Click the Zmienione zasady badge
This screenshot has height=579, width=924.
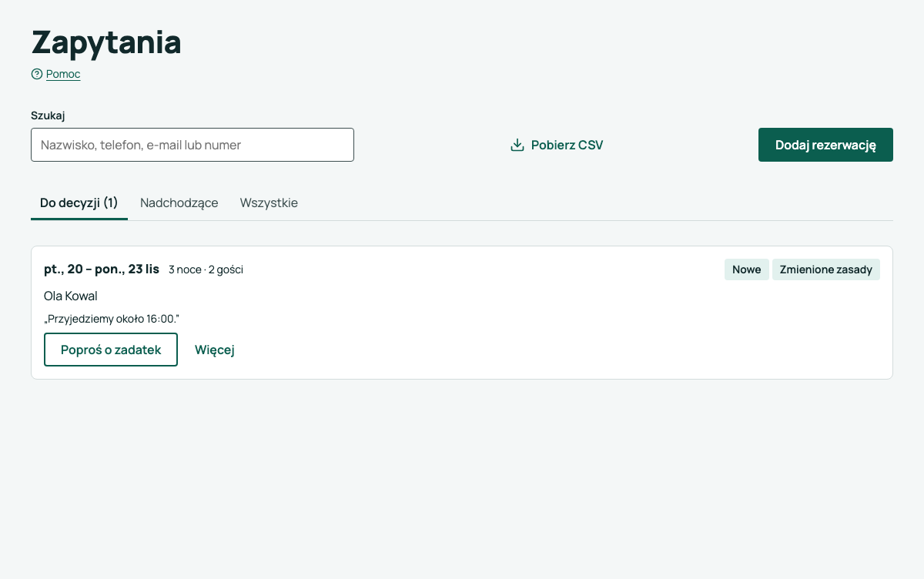pos(826,269)
